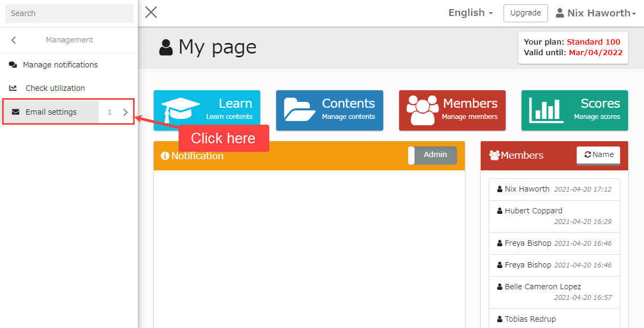
Task: Click the Upgrade button
Action: click(x=525, y=13)
